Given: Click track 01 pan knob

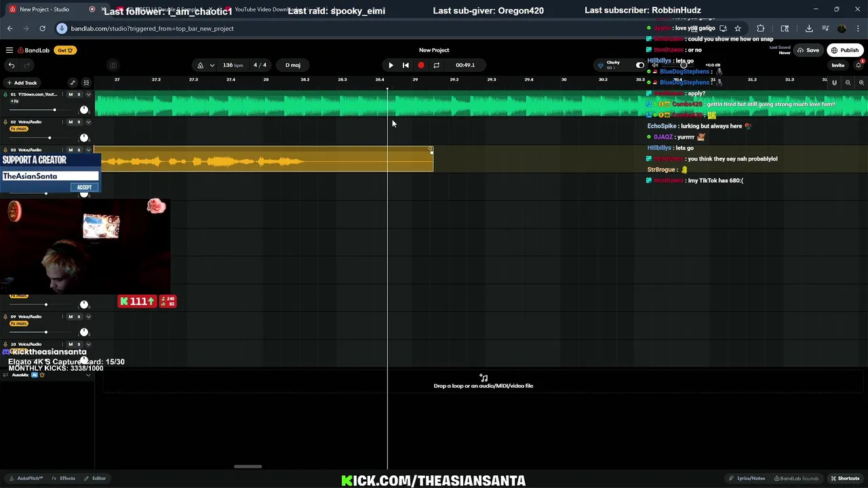Looking at the screenshot, I should 84,110.
